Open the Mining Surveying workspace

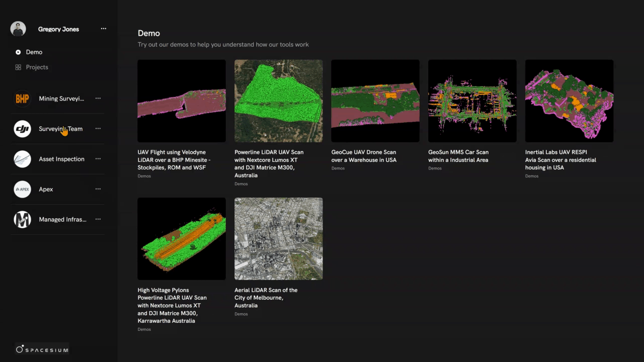pyautogui.click(x=61, y=99)
